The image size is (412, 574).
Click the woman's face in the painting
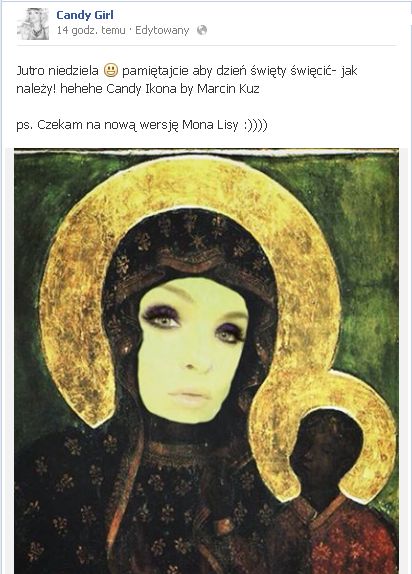click(193, 350)
